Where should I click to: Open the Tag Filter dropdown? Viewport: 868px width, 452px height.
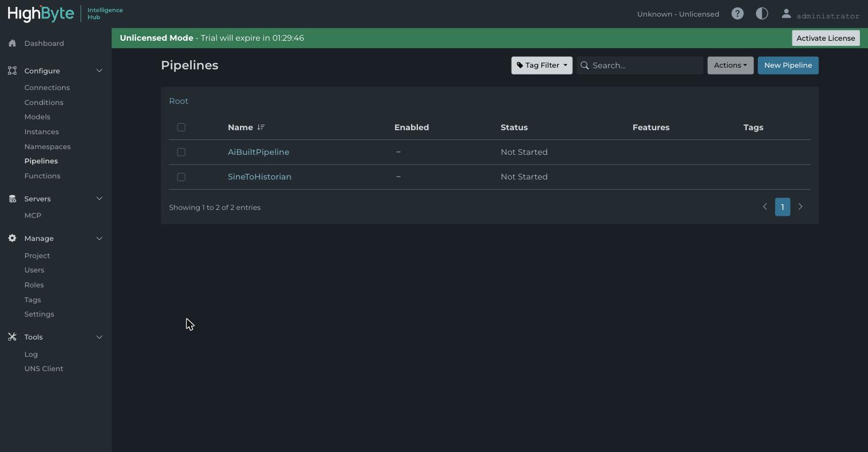point(541,65)
